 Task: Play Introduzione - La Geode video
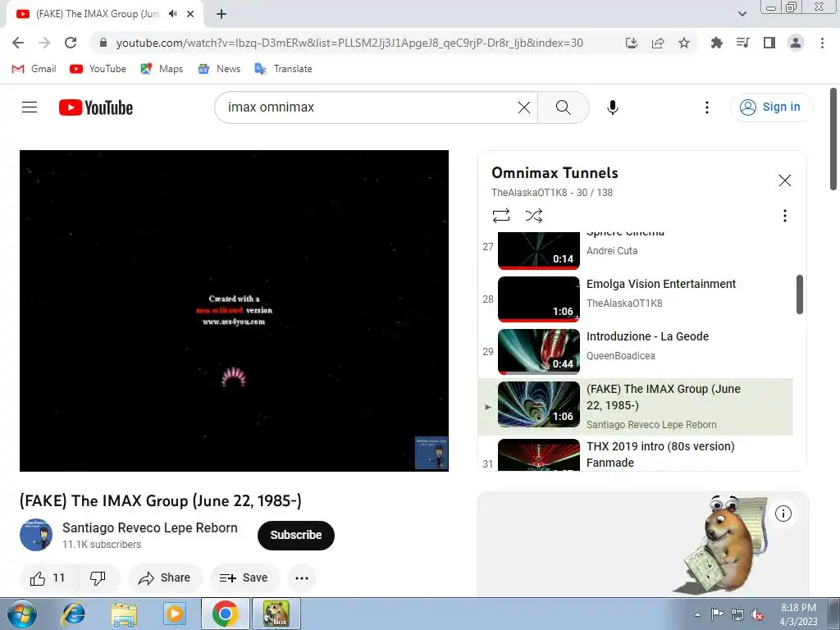[637, 351]
